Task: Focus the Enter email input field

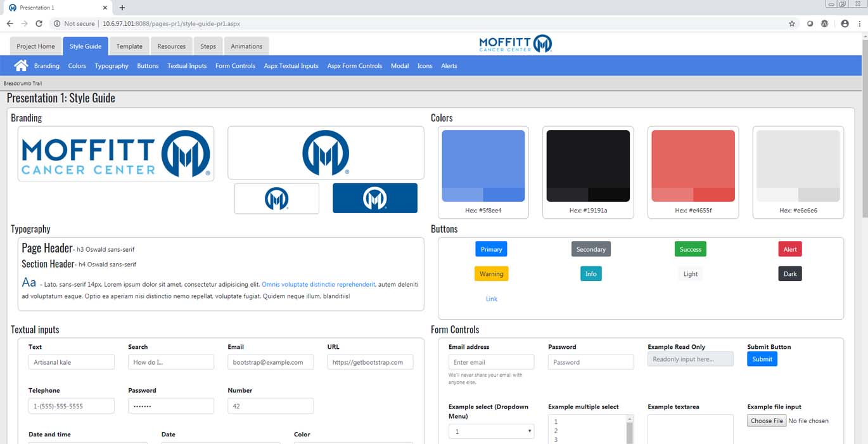Action: [x=491, y=362]
